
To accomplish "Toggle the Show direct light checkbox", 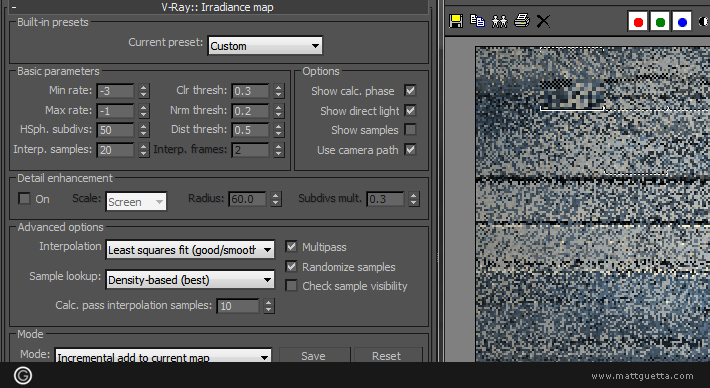I will [x=410, y=110].
